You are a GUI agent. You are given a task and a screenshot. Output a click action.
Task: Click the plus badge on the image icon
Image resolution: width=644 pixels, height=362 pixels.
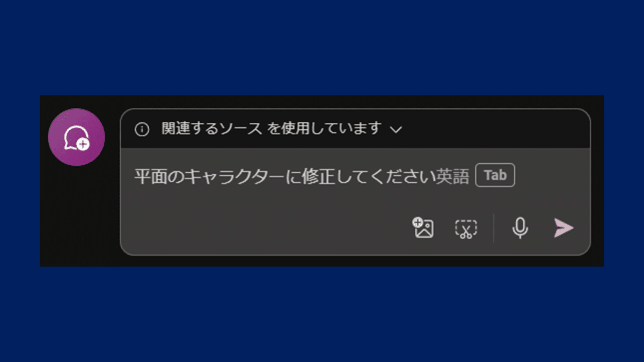point(417,223)
